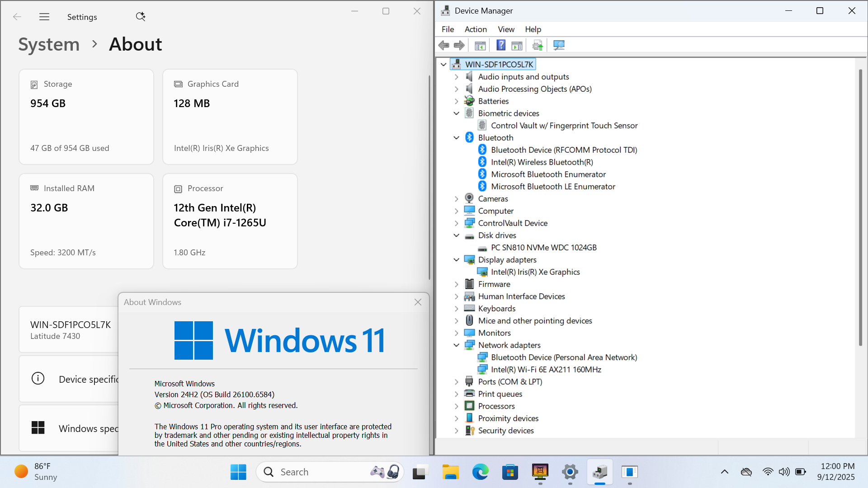868x488 pixels.
Task: Open the Help question mark toolbar icon
Action: click(x=501, y=45)
